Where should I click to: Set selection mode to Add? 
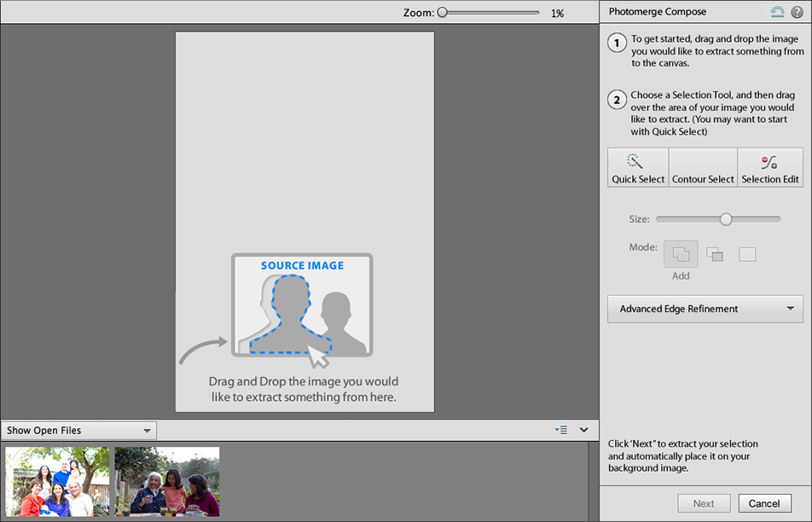tap(681, 254)
